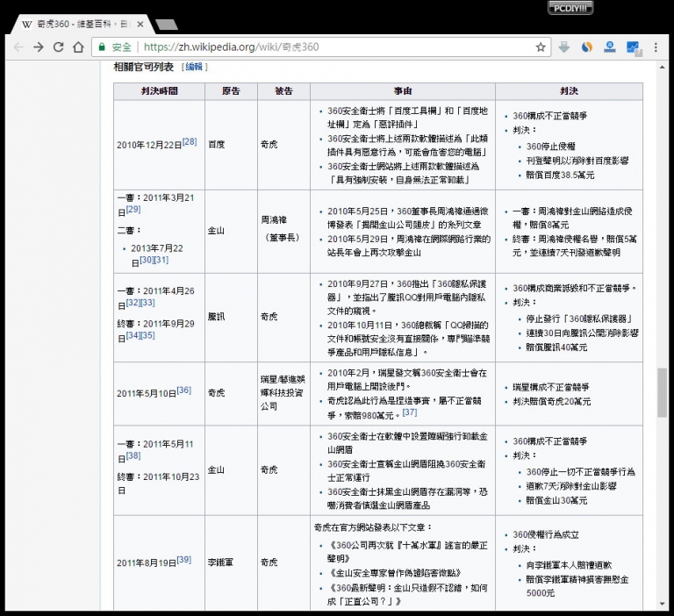Open the Chrome three-dot menu
674x616 pixels.
pyautogui.click(x=656, y=47)
